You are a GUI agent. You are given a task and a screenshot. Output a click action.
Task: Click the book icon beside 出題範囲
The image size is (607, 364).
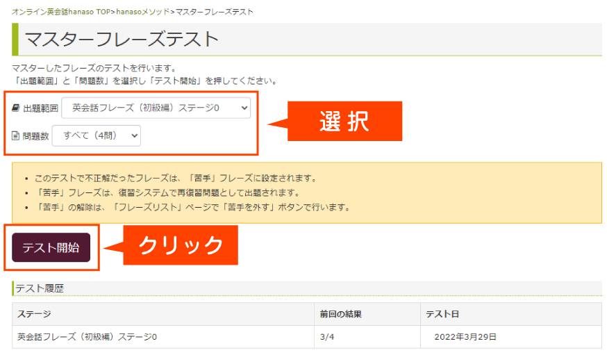pyautogui.click(x=16, y=108)
